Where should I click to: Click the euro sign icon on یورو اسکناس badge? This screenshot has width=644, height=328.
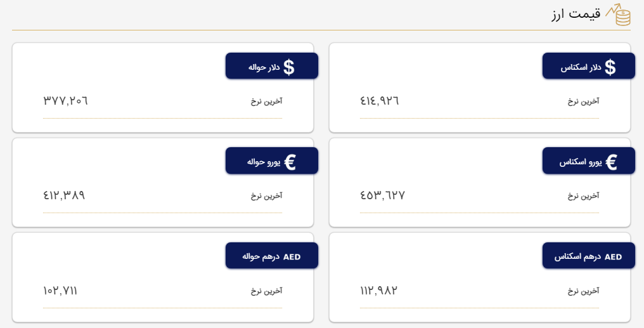click(x=611, y=162)
